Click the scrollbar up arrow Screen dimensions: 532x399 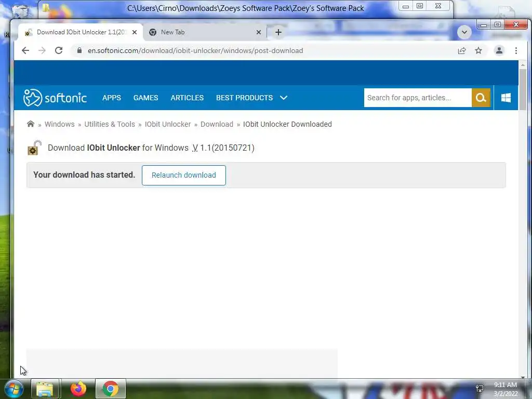[523, 64]
